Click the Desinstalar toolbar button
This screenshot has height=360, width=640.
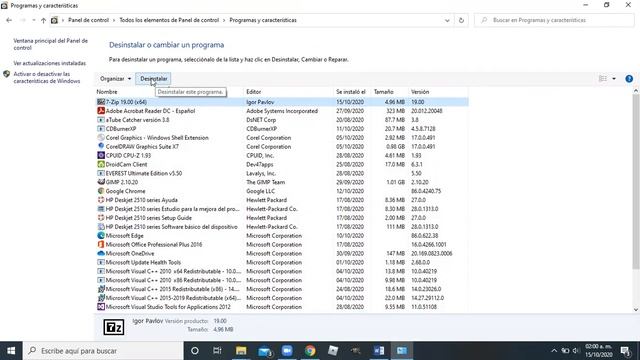(153, 79)
